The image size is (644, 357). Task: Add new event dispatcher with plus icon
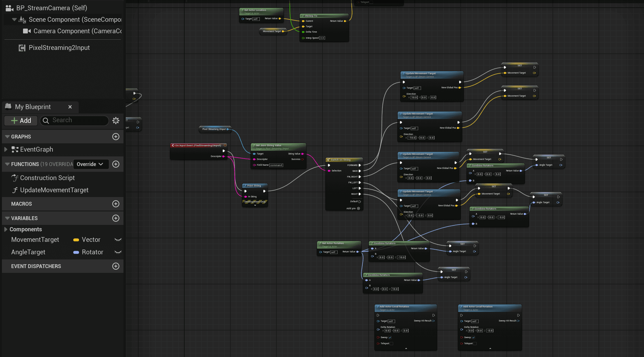coord(116,266)
